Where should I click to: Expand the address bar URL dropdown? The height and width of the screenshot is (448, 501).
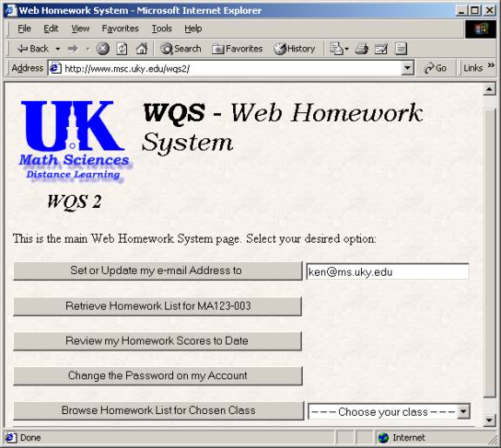(x=407, y=68)
